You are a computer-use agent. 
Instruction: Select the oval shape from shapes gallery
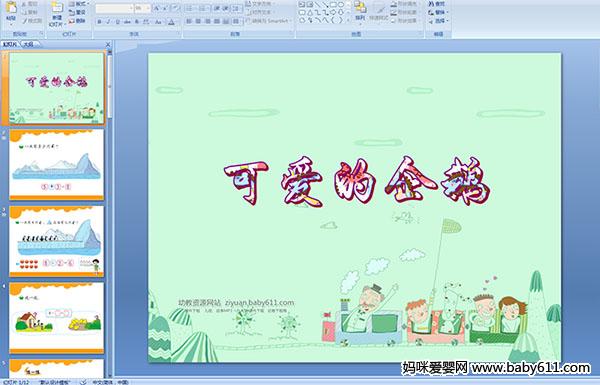[x=341, y=5]
